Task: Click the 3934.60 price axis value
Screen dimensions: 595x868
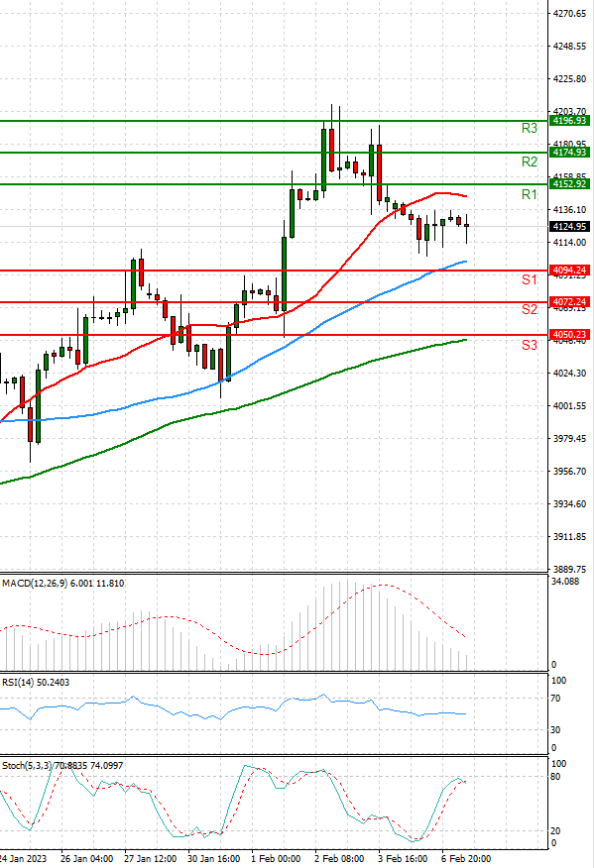Action: pos(569,503)
